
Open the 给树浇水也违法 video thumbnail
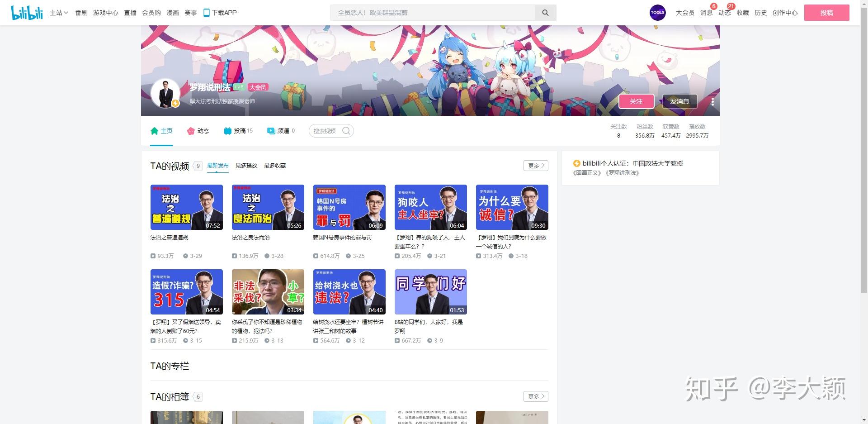click(349, 292)
